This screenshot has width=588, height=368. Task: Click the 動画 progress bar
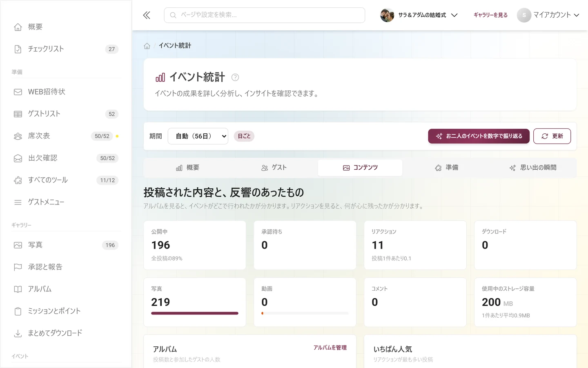click(x=305, y=313)
